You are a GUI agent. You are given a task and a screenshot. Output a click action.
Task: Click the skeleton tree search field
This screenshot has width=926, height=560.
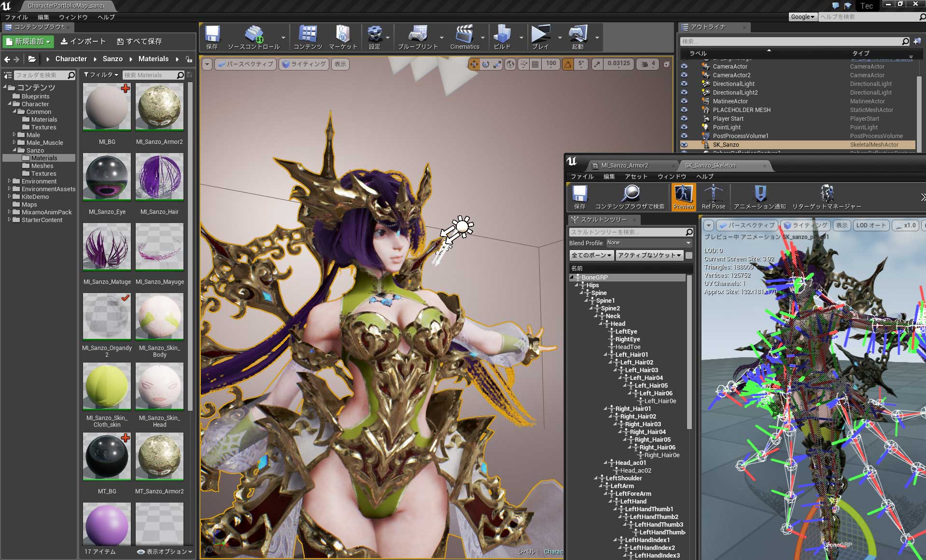pos(631,232)
